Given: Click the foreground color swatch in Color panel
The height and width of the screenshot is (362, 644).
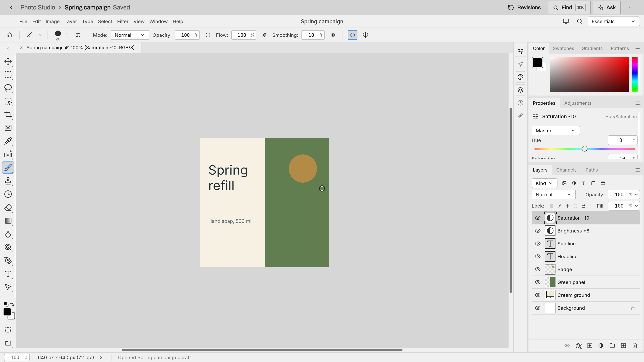Looking at the screenshot, I should click(537, 63).
